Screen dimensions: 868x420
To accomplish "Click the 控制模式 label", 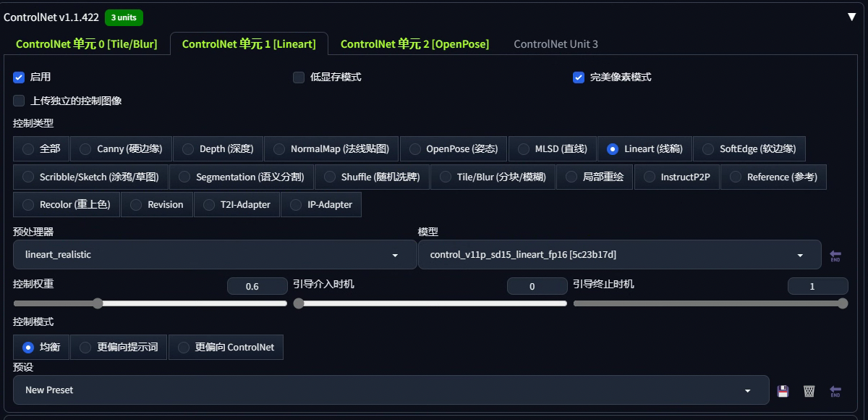I will (33, 322).
